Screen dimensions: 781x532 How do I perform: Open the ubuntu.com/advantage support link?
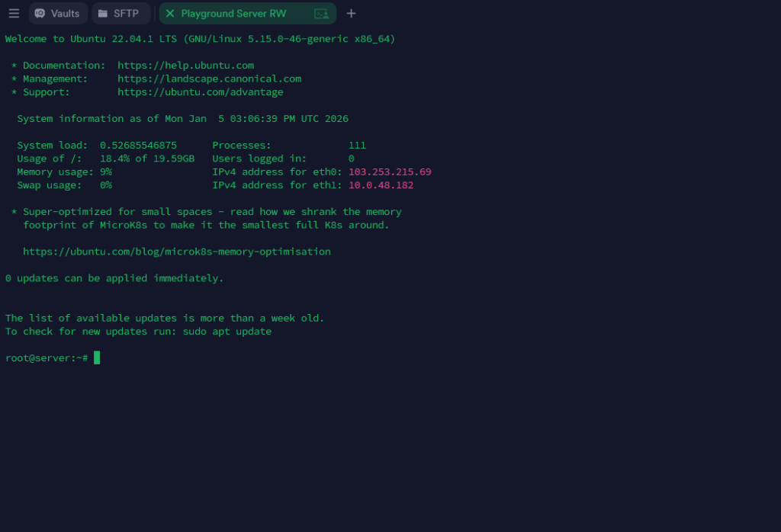[x=202, y=91]
